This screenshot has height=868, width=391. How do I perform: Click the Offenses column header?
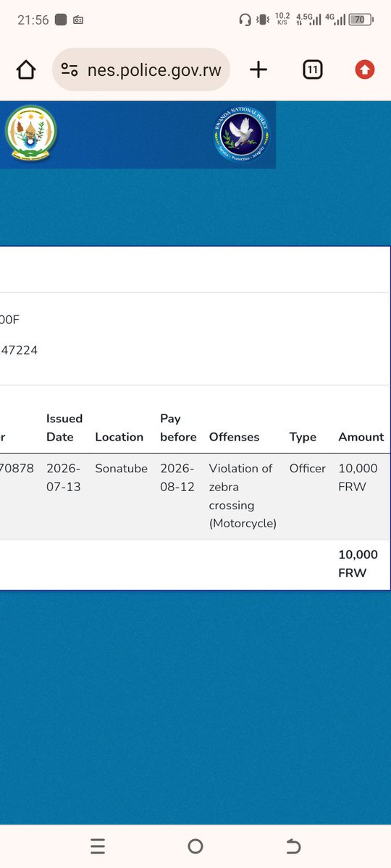pos(234,437)
